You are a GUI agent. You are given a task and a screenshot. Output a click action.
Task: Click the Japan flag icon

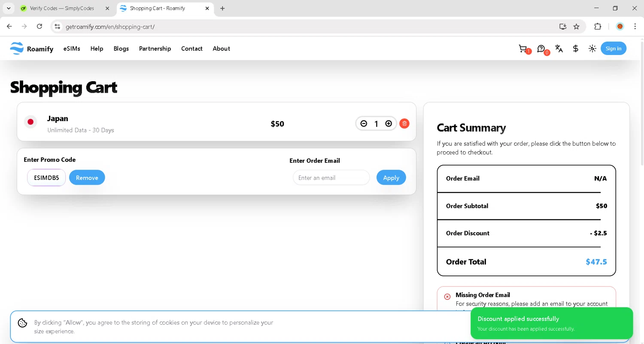click(x=30, y=122)
